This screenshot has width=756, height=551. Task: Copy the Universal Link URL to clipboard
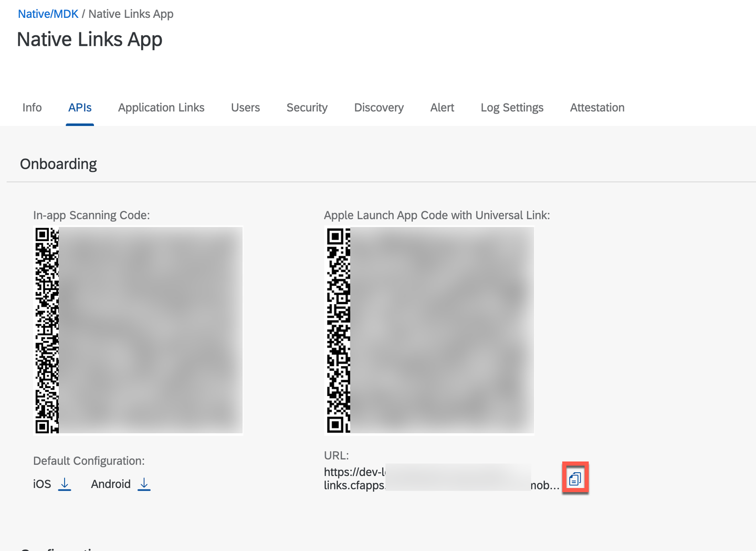575,479
